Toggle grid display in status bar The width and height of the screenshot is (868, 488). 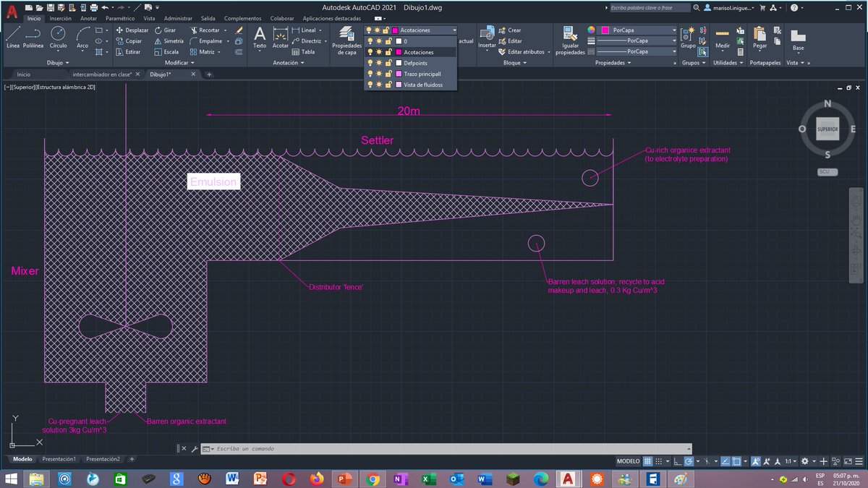648,461
